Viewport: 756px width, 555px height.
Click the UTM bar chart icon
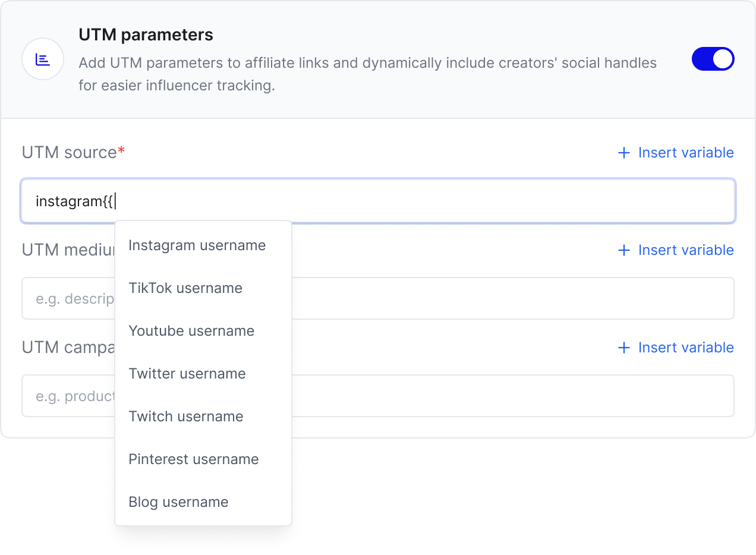(x=43, y=59)
